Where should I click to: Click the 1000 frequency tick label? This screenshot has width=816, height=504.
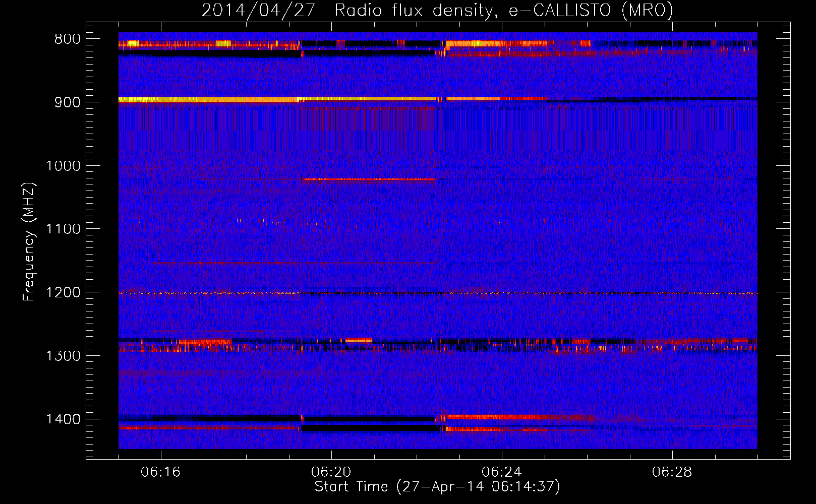(x=63, y=166)
